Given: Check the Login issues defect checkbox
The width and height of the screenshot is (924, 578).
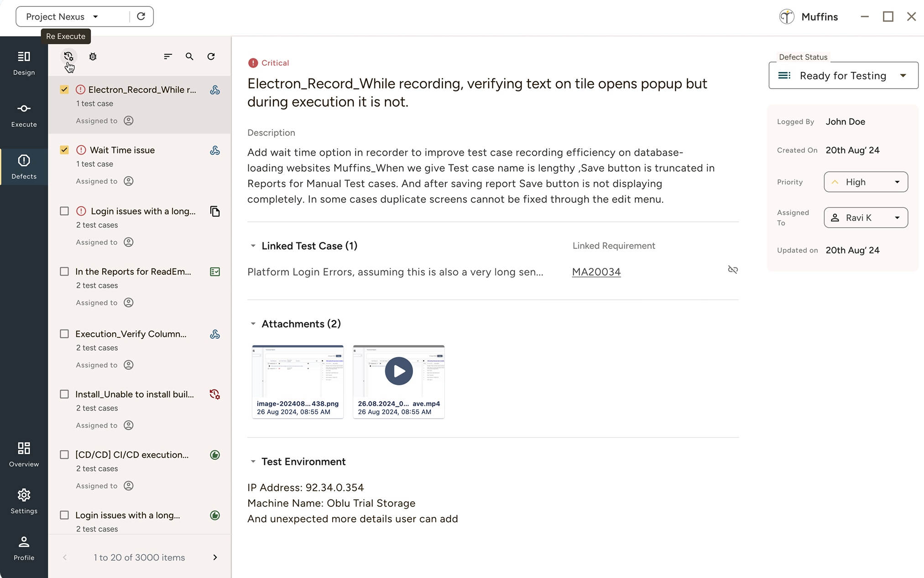Looking at the screenshot, I should (x=64, y=211).
